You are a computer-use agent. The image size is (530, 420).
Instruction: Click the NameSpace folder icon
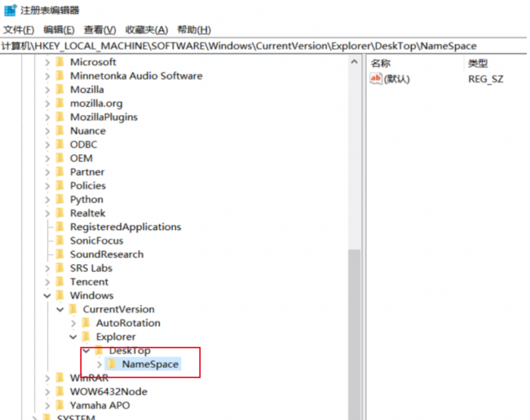pos(112,365)
